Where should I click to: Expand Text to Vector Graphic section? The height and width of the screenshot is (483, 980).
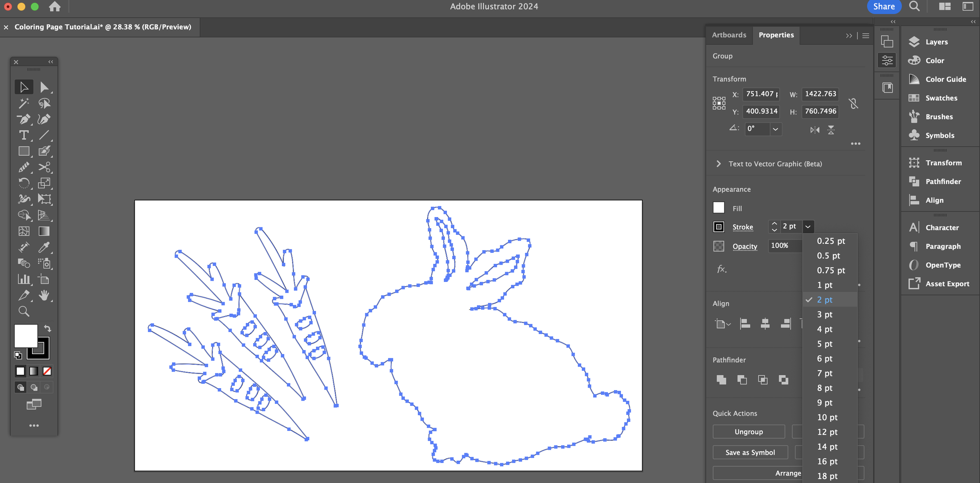point(718,164)
